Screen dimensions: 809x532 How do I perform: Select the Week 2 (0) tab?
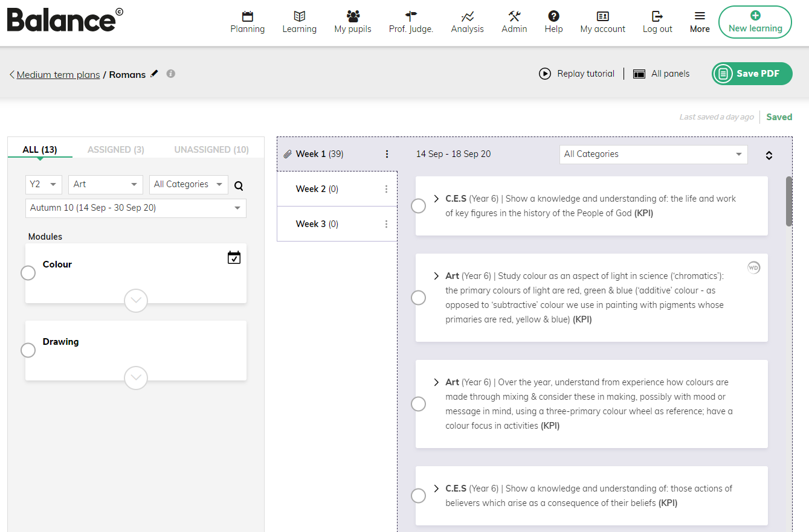337,189
